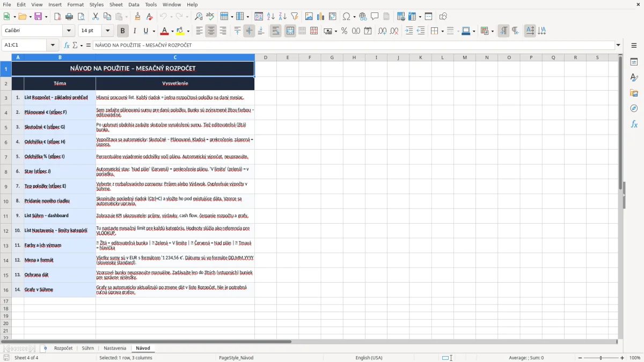Open the File menu
The image size is (644, 362).
pos(6,4)
